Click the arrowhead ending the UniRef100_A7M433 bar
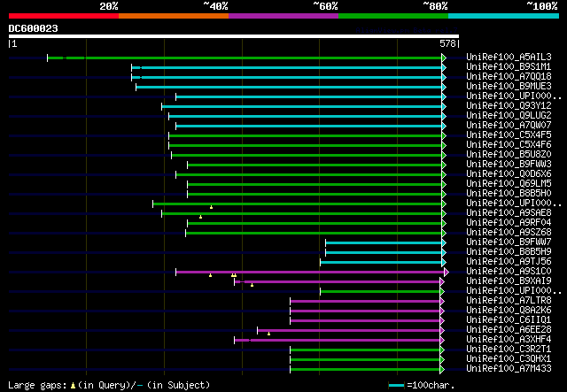Screen dimensions: 567x392 [442, 370]
